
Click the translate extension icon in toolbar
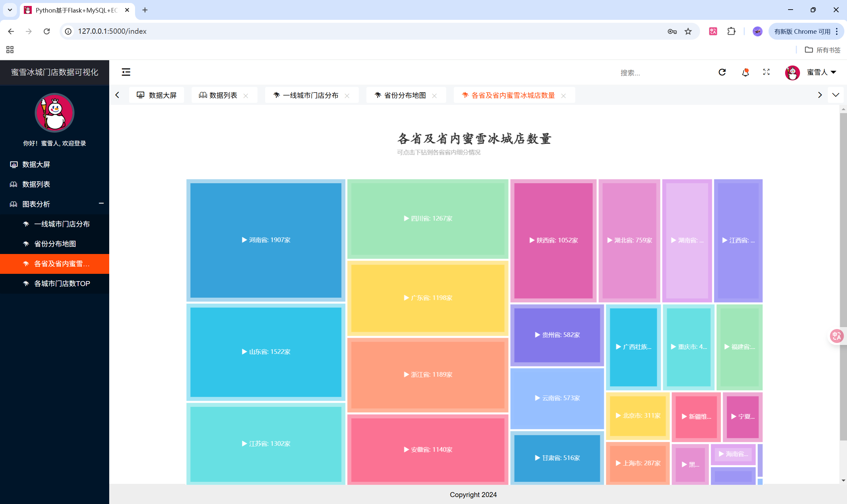(713, 31)
